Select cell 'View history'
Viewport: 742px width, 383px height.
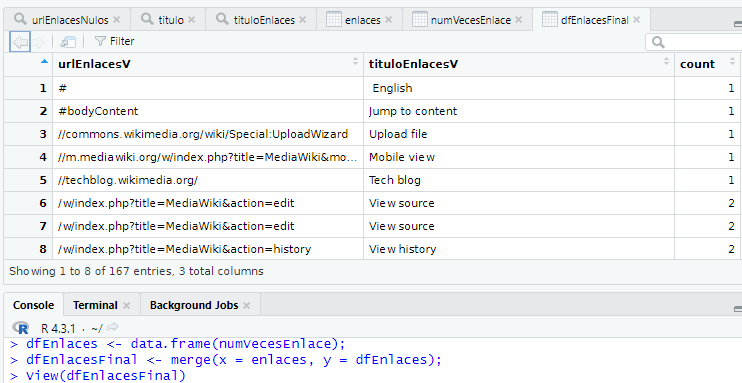tap(519, 249)
